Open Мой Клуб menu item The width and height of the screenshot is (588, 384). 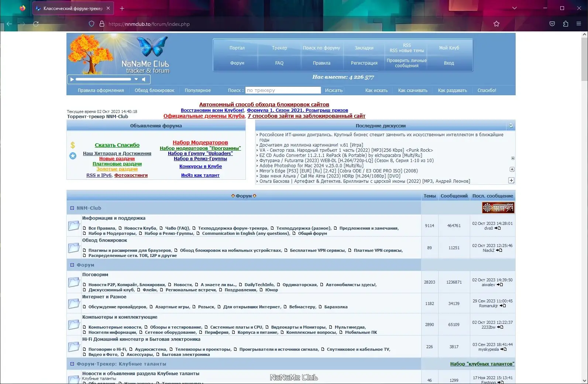[x=449, y=48]
